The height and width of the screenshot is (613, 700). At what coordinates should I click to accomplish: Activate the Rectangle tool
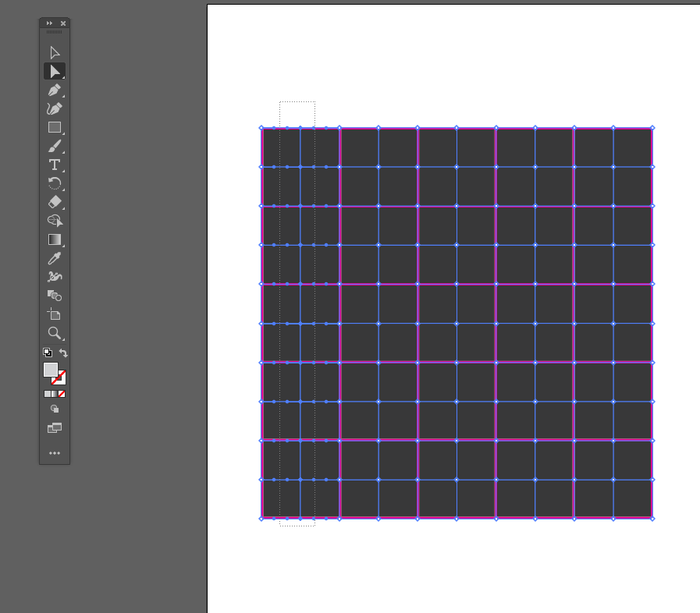pyautogui.click(x=55, y=128)
